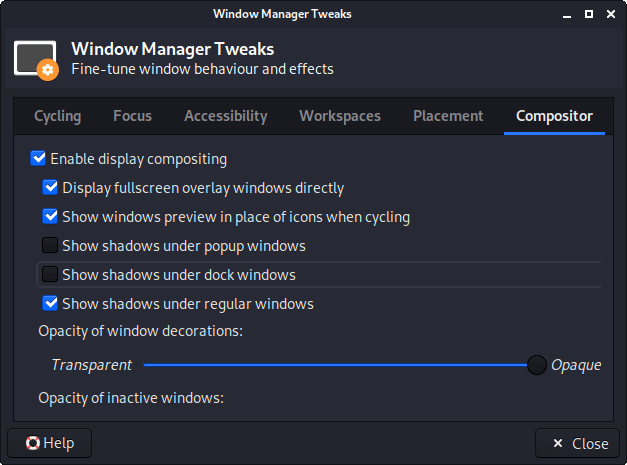
Task: Go to the Accessibility tab
Action: click(225, 116)
